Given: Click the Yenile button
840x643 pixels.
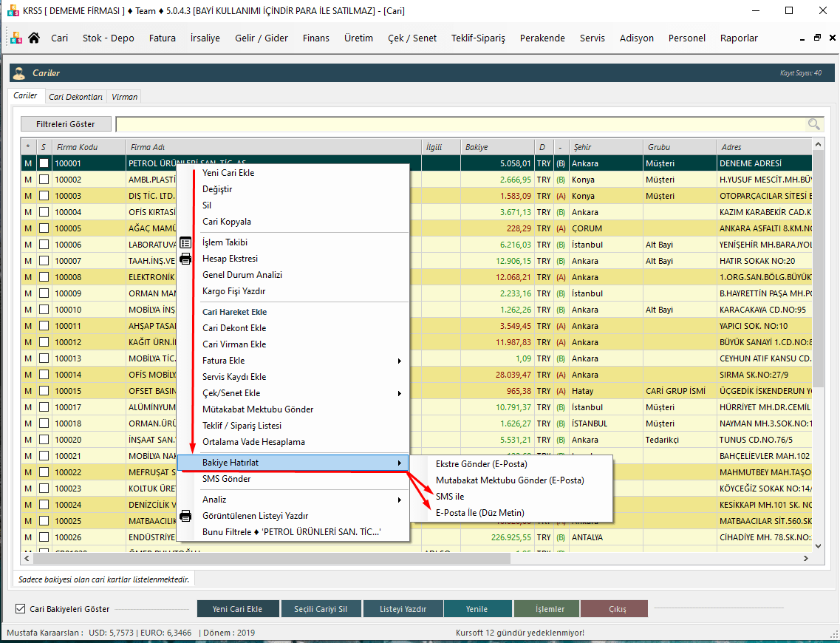Looking at the screenshot, I should tap(477, 609).
